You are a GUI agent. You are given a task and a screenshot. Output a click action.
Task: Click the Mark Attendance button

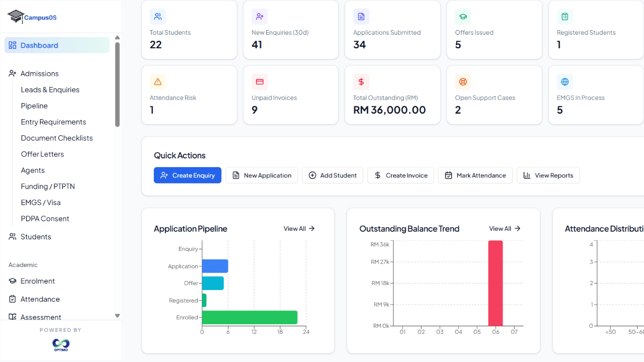[x=475, y=175]
